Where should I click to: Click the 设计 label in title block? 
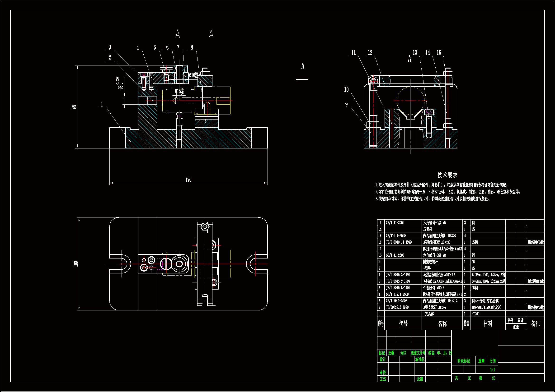pos(382,360)
